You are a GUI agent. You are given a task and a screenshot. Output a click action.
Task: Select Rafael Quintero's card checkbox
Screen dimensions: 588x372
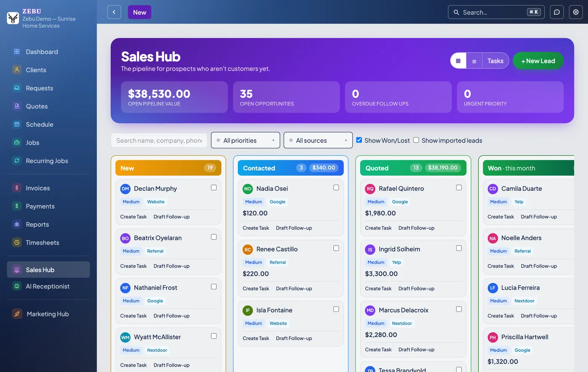459,187
